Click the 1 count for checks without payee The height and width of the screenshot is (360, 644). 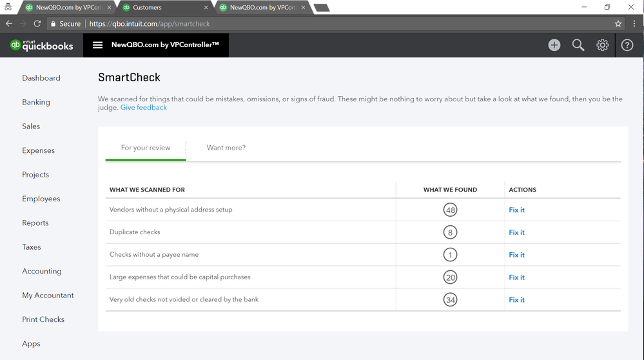click(450, 255)
